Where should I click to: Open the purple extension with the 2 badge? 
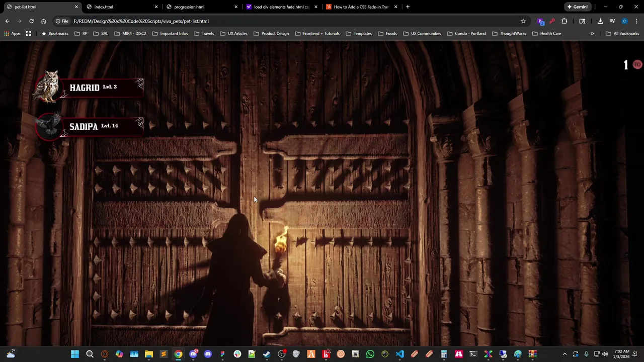[541, 21]
